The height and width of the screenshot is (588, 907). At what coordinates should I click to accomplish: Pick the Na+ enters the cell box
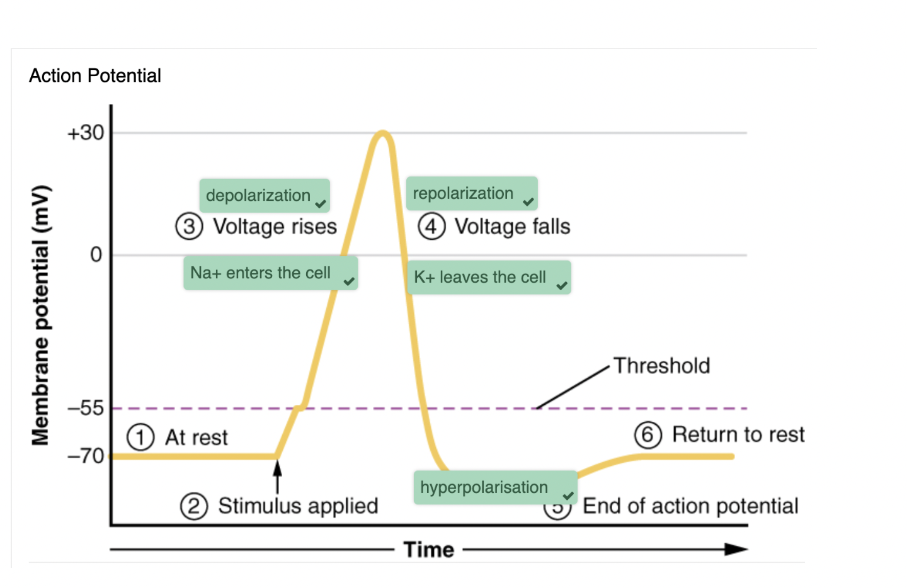(261, 273)
